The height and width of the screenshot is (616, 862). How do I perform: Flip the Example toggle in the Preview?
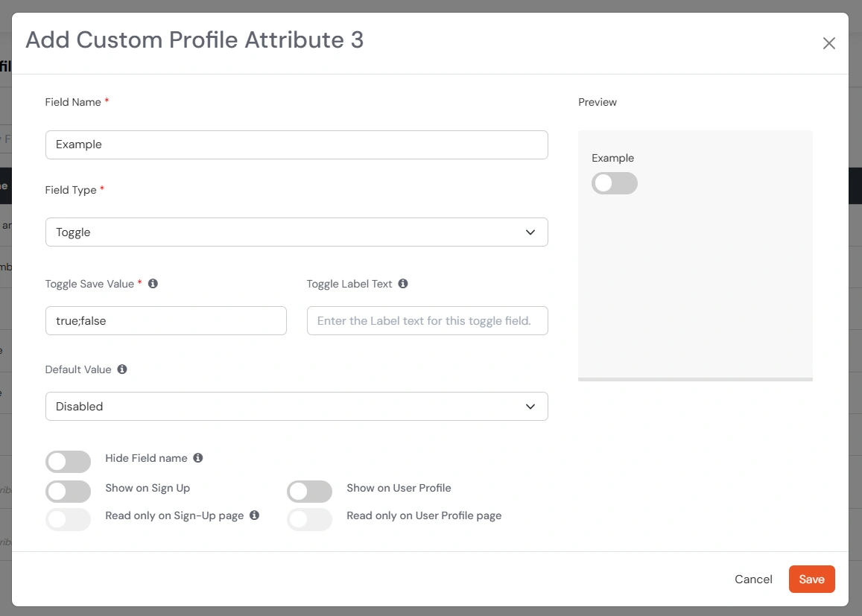(x=615, y=183)
